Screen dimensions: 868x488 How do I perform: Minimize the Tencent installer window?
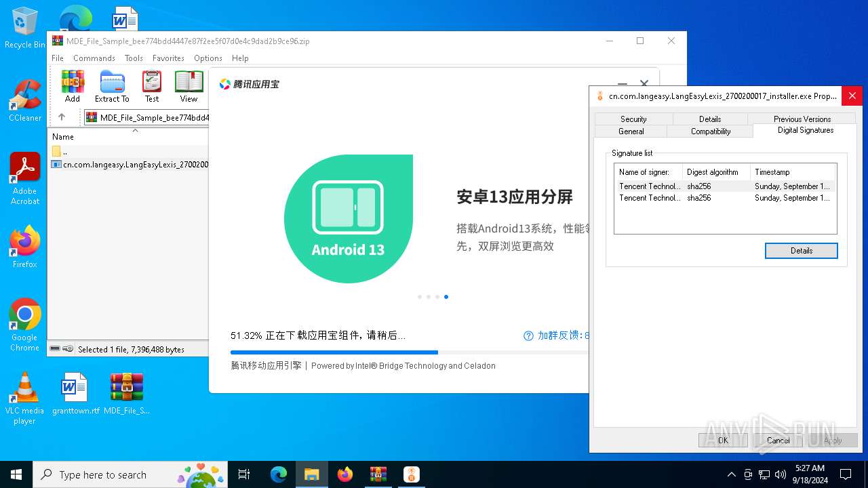[623, 83]
